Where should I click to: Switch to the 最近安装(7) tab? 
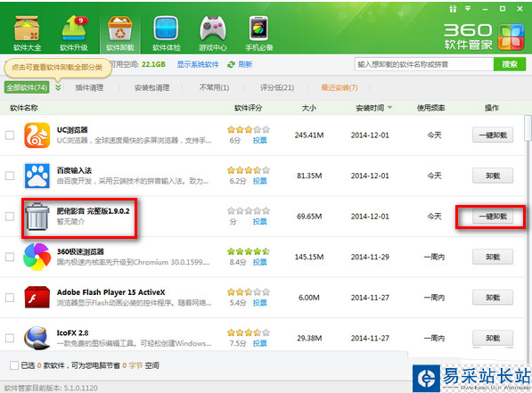point(340,87)
